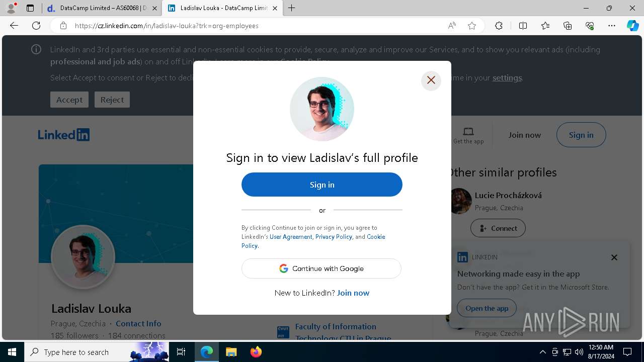
Task: Refresh the current page
Action: tap(36, 26)
